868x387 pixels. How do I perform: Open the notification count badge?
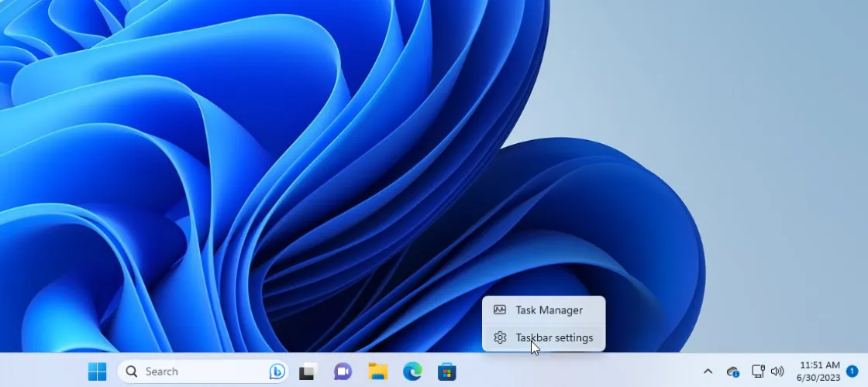pyautogui.click(x=852, y=372)
